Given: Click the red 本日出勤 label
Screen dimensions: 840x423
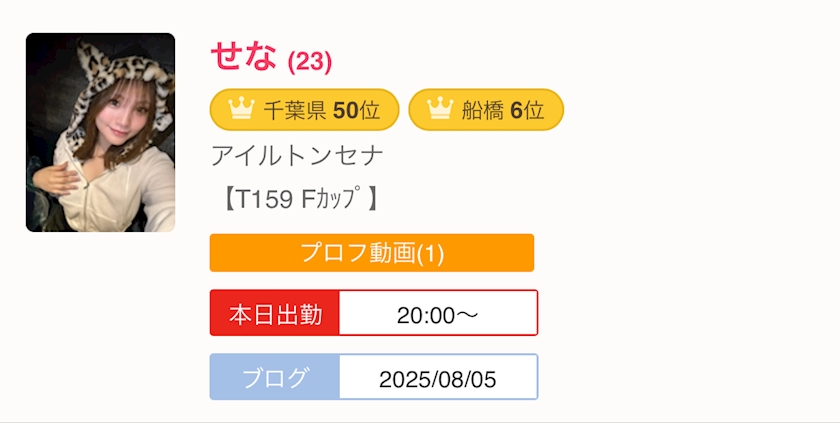Looking at the screenshot, I should pos(275,314).
